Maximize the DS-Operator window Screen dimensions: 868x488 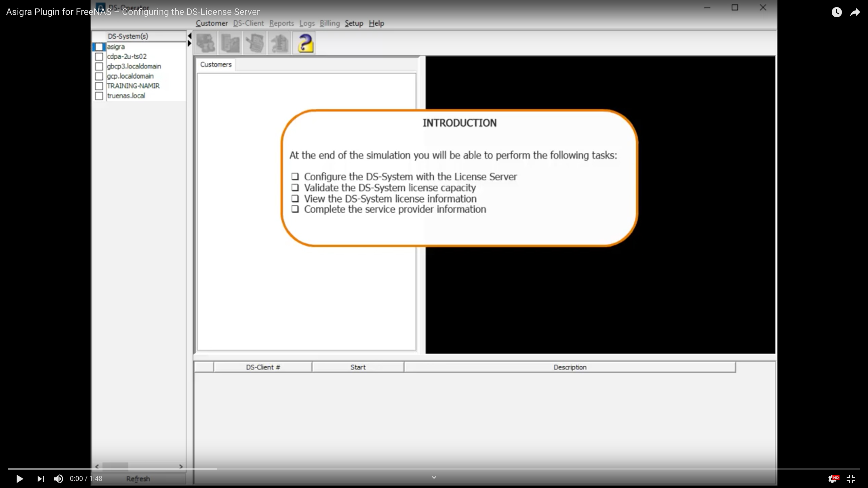tap(735, 7)
